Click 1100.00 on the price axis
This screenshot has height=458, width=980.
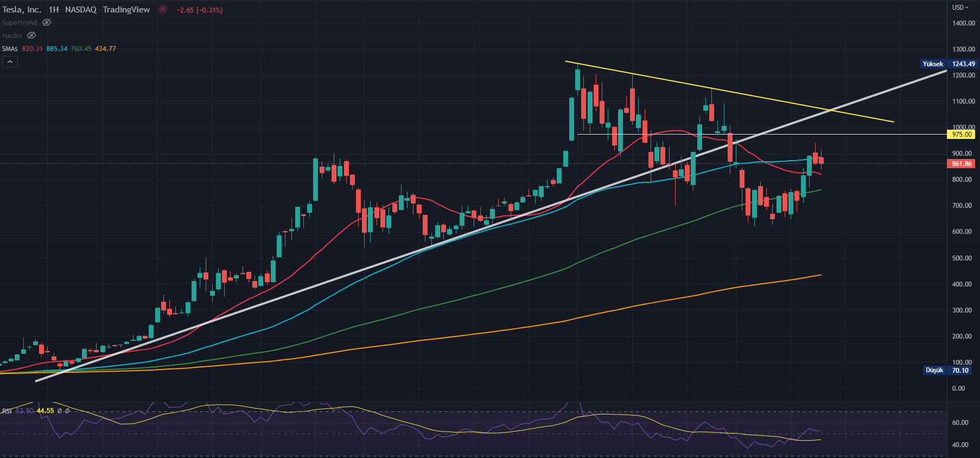963,101
